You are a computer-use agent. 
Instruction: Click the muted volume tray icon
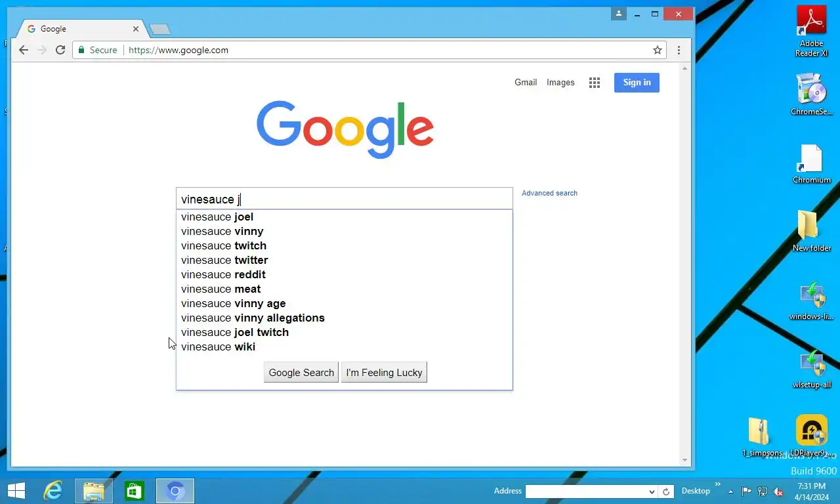778,492
